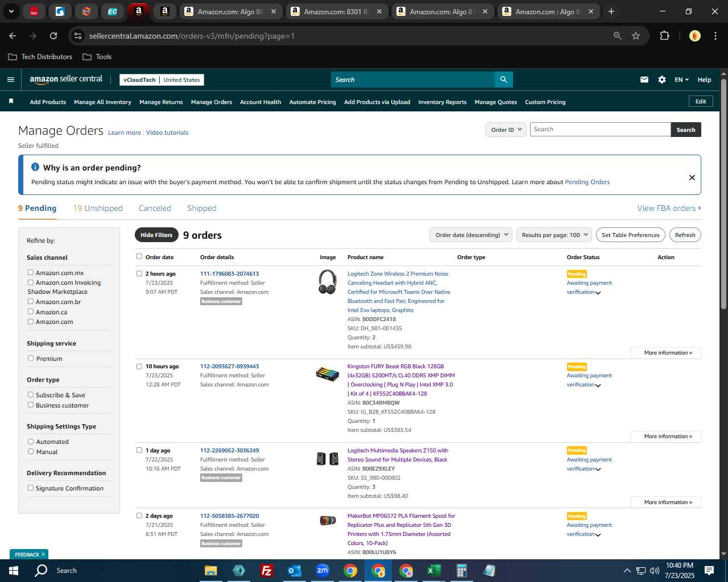
Task: Open a new browser tab
Action: (611, 11)
